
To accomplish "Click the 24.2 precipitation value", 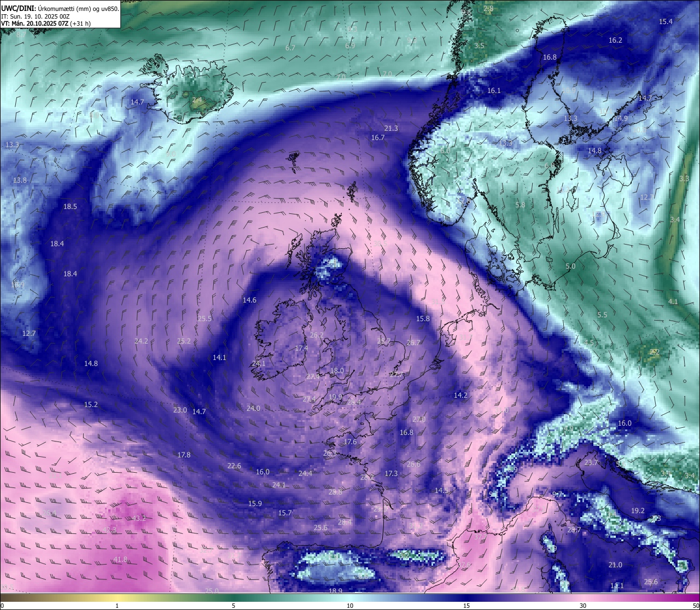I will pos(141,341).
